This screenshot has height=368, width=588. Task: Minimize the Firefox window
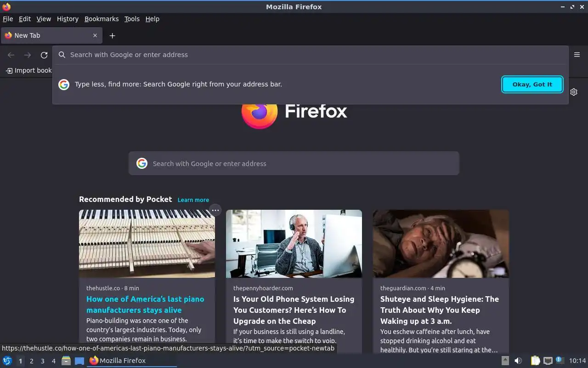[563, 7]
